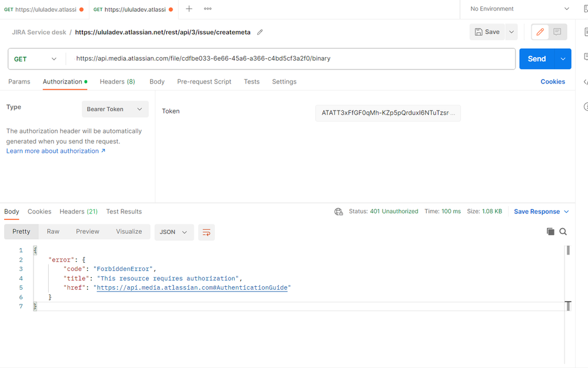Open the Bearer Token type dropdown

pyautogui.click(x=115, y=109)
